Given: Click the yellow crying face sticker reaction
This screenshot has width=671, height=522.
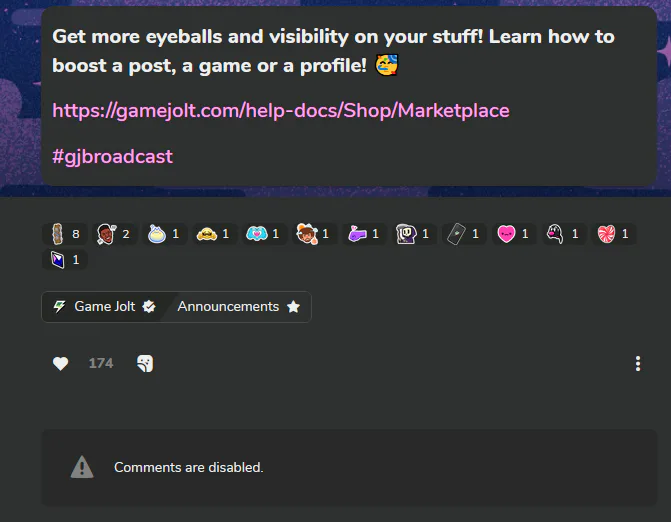Looking at the screenshot, I should (214, 234).
